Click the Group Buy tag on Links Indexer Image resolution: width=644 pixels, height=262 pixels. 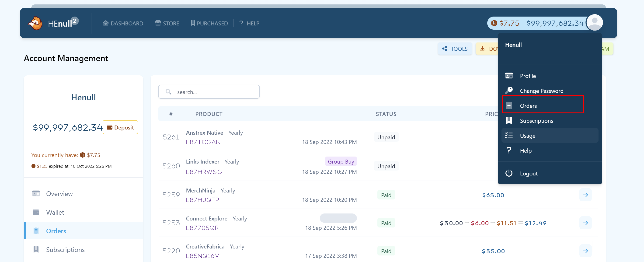point(341,161)
